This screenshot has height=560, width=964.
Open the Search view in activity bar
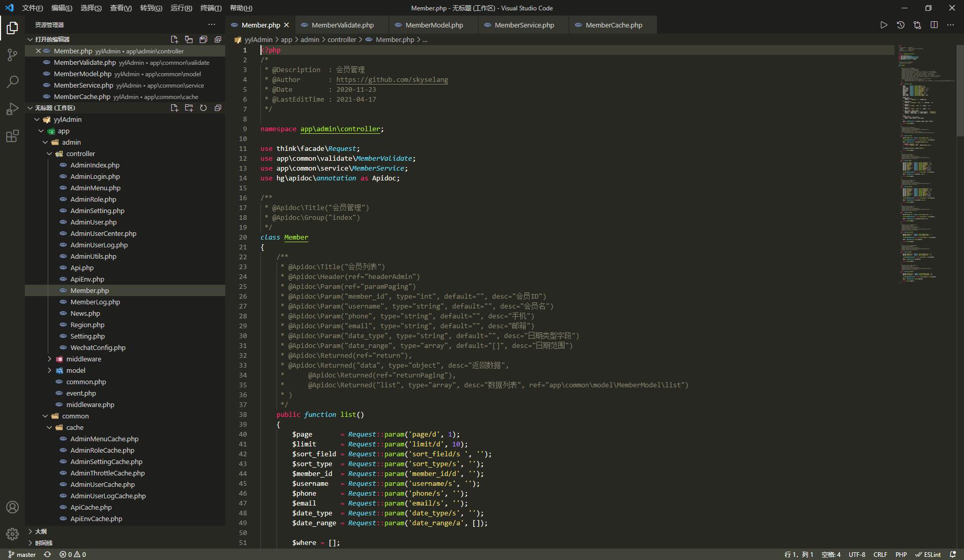click(x=12, y=81)
